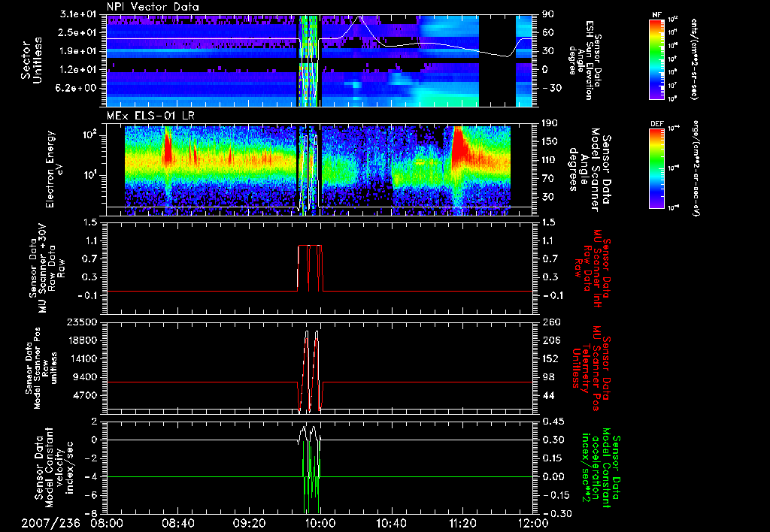Click the 'MU Scanner +30V' axis title

pyautogui.click(x=47, y=268)
